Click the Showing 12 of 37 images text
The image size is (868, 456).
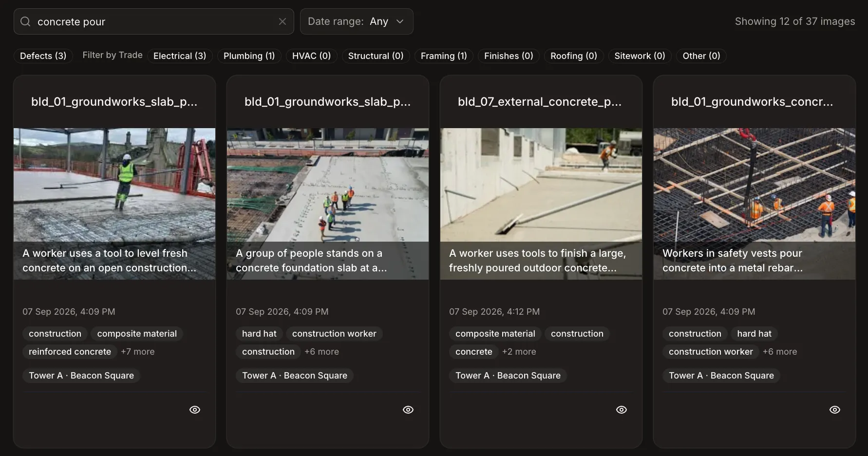point(795,21)
